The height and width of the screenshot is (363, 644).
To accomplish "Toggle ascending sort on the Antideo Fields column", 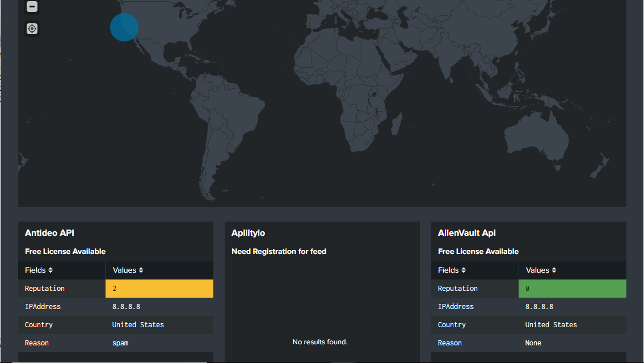I will [50, 270].
